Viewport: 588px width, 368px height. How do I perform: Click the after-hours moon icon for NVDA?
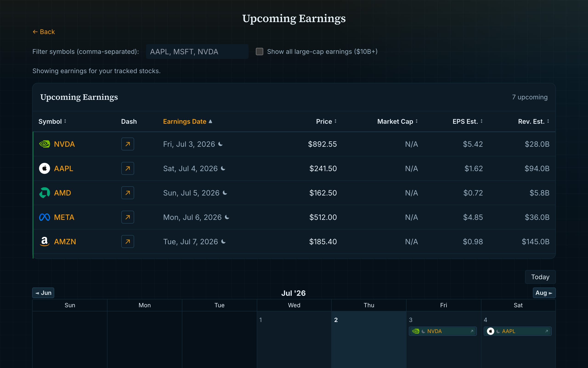[x=220, y=144]
